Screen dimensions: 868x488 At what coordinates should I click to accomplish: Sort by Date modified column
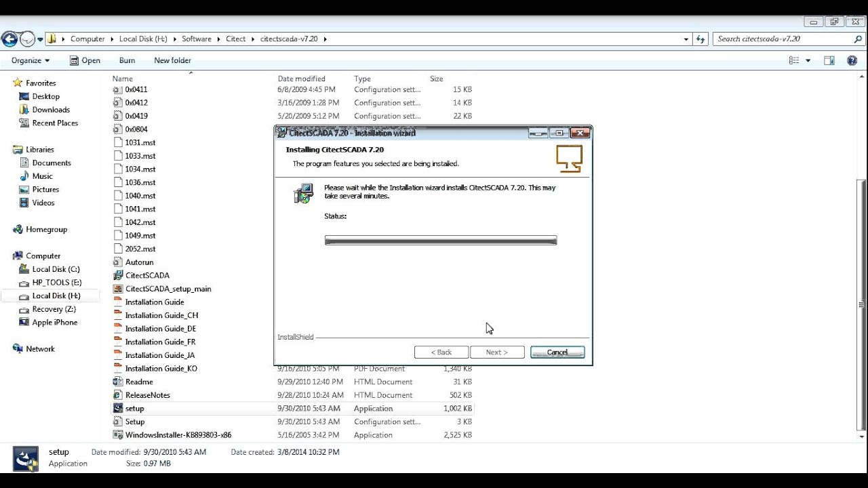coord(301,79)
